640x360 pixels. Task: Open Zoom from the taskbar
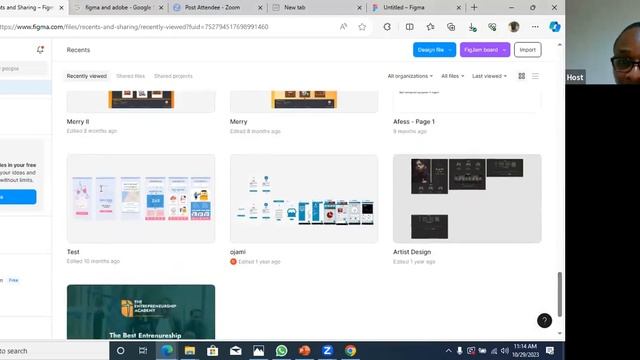[327, 351]
